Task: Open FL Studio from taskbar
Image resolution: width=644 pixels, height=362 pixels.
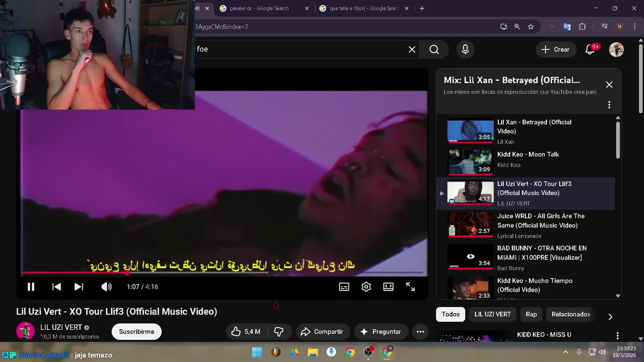Action: pos(276,352)
